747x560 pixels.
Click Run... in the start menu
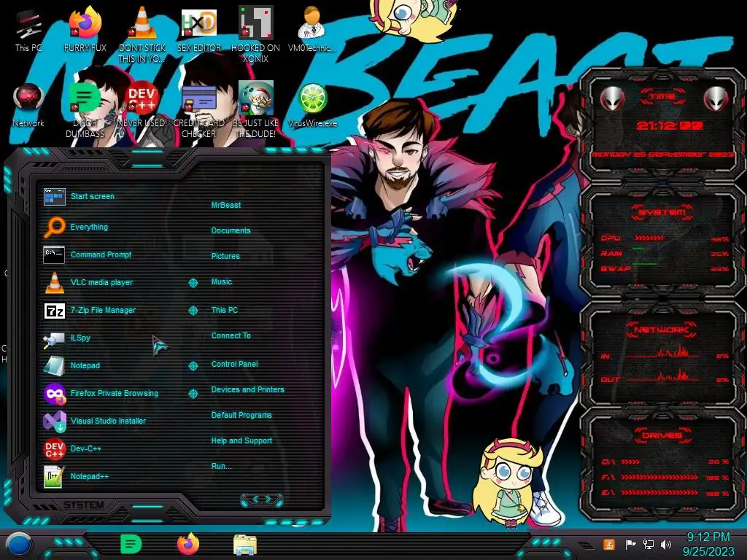[222, 466]
